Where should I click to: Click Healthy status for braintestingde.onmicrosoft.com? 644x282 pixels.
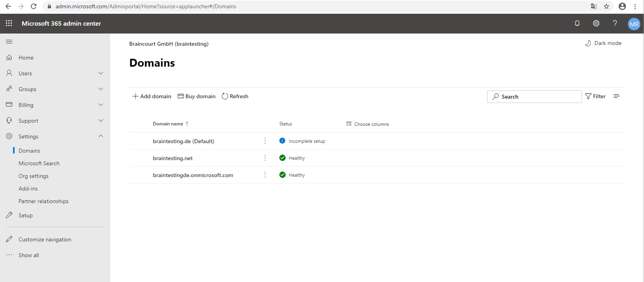(x=297, y=175)
